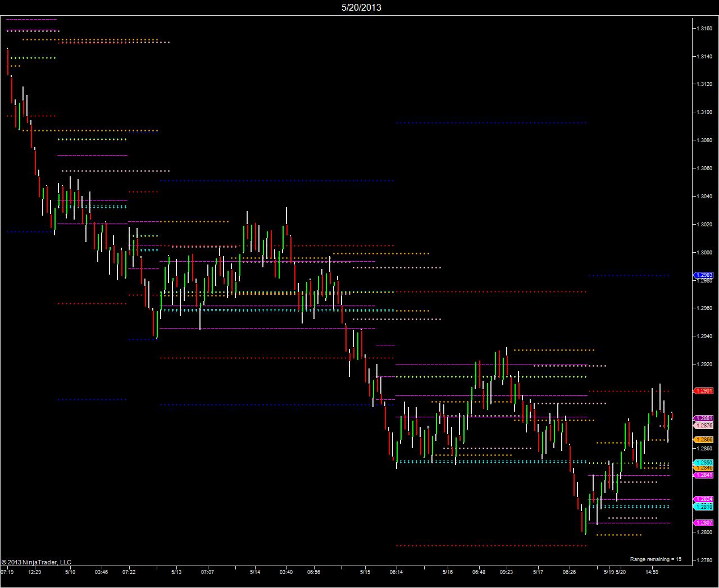Click the 07:22 time axis label
Image resolution: width=719 pixels, height=588 pixels.
129,572
